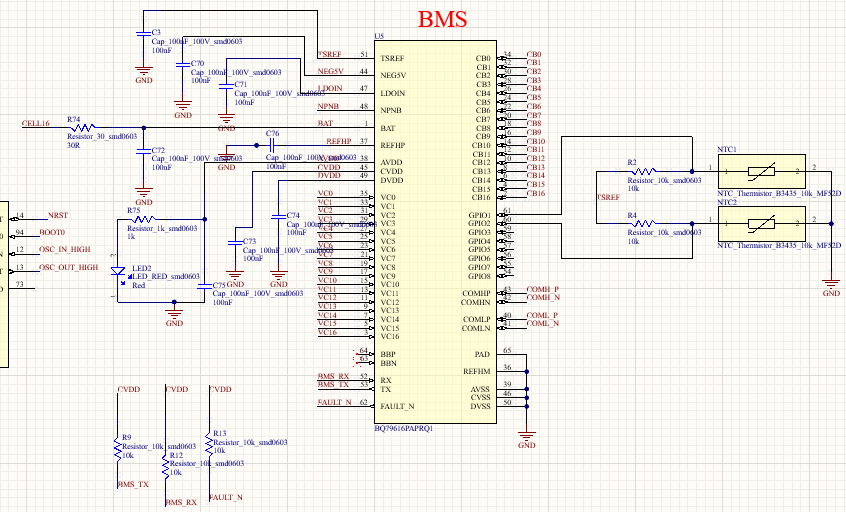
Task: Click the red BMS sheet title
Action: pyautogui.click(x=442, y=19)
